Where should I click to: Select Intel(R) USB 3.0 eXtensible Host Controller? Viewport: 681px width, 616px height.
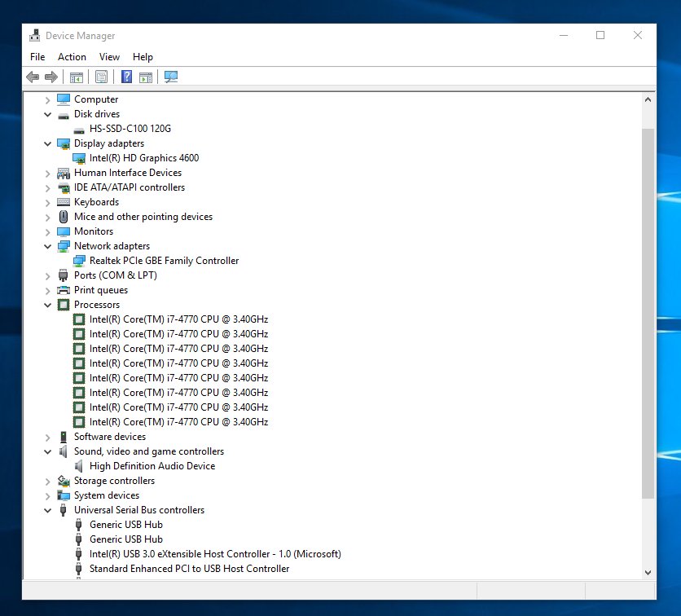pyautogui.click(x=214, y=554)
